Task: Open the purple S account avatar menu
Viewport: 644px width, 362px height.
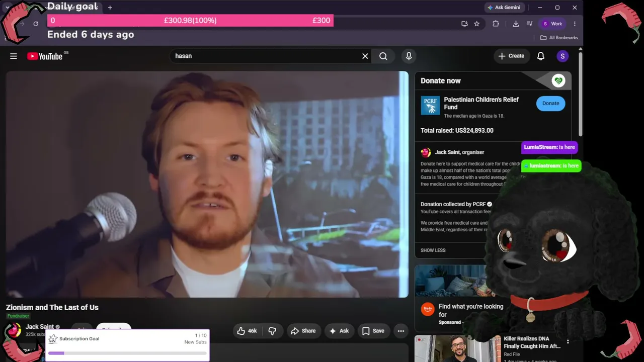Action: click(x=562, y=56)
